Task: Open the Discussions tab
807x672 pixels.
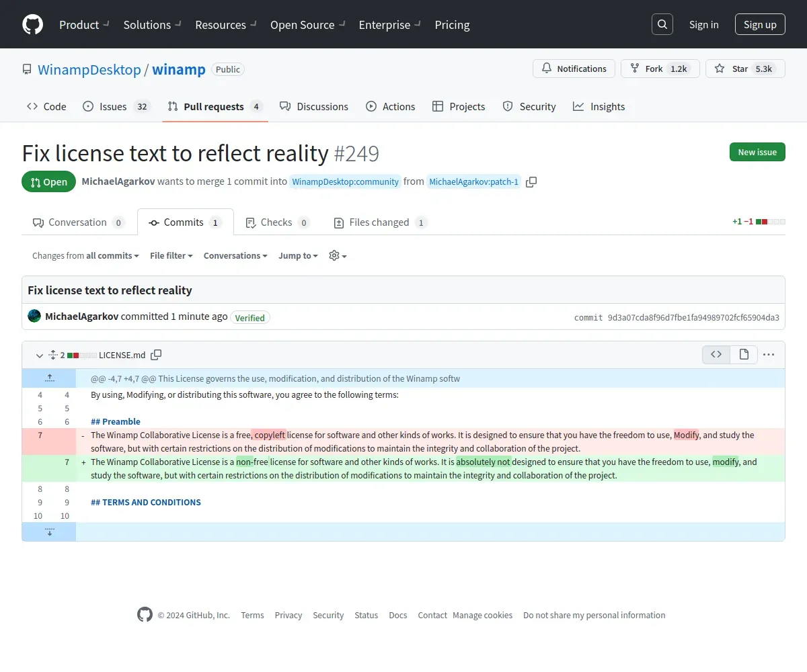Action: tap(314, 106)
